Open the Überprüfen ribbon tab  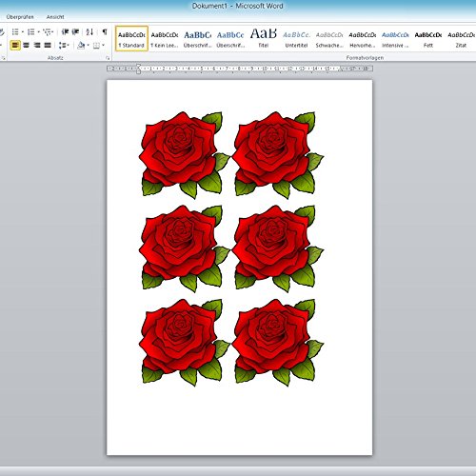pyautogui.click(x=20, y=17)
